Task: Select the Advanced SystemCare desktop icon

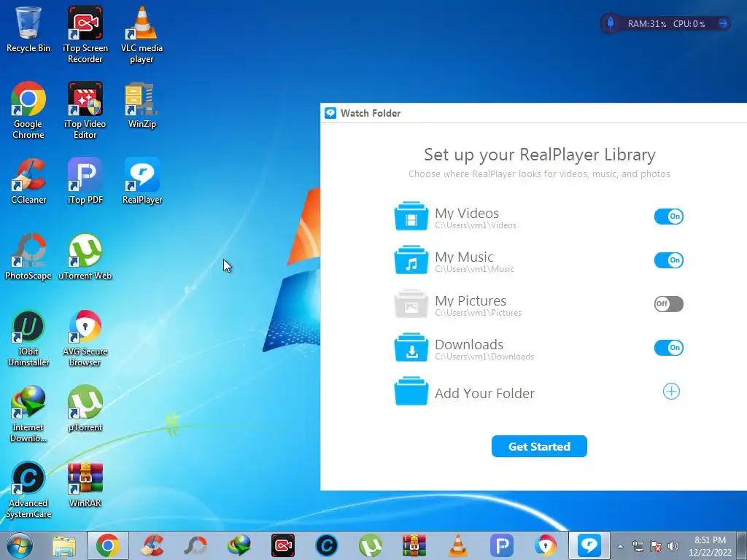Action: click(28, 489)
